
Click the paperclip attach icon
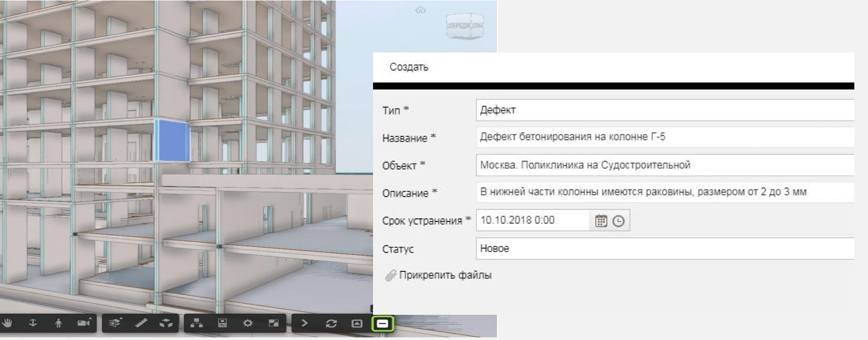pos(390,275)
